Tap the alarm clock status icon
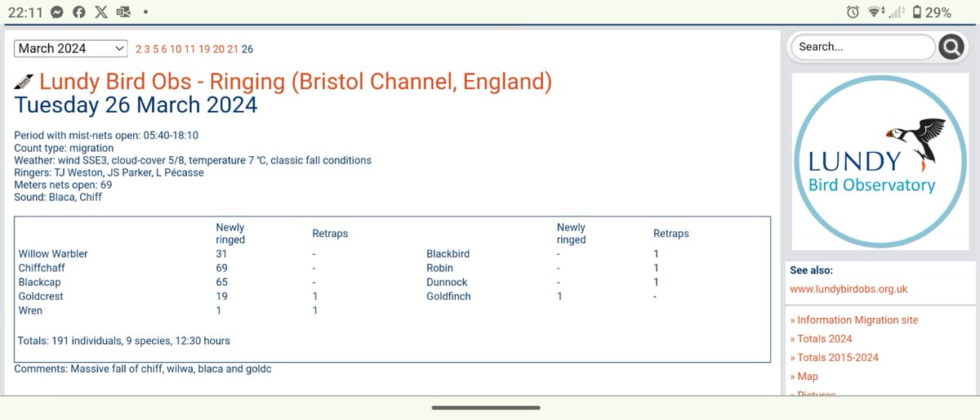This screenshot has width=980, height=420. point(853,12)
